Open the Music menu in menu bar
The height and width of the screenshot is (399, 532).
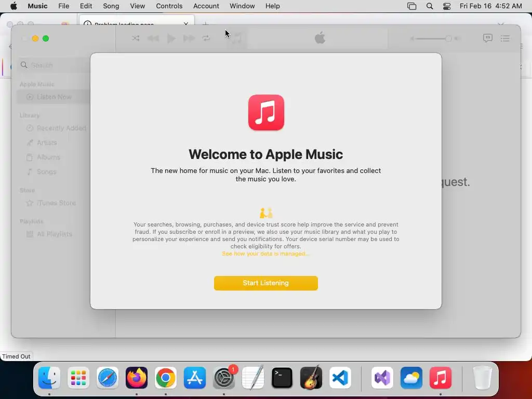pyautogui.click(x=37, y=6)
